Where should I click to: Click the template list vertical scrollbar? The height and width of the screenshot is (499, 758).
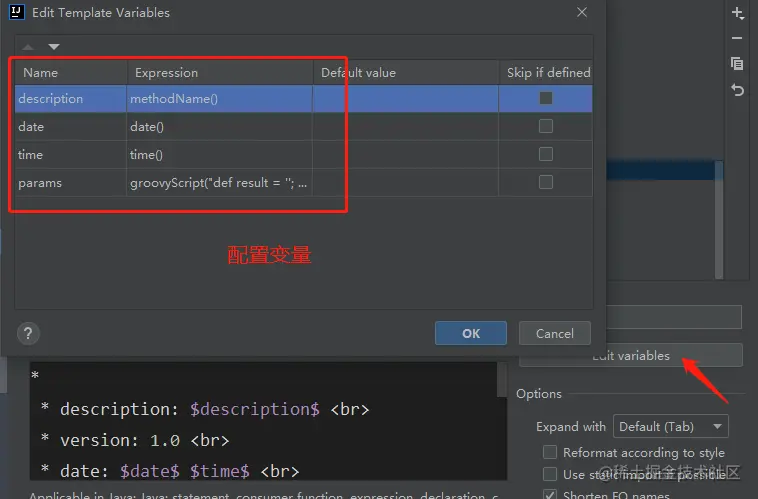(719, 220)
